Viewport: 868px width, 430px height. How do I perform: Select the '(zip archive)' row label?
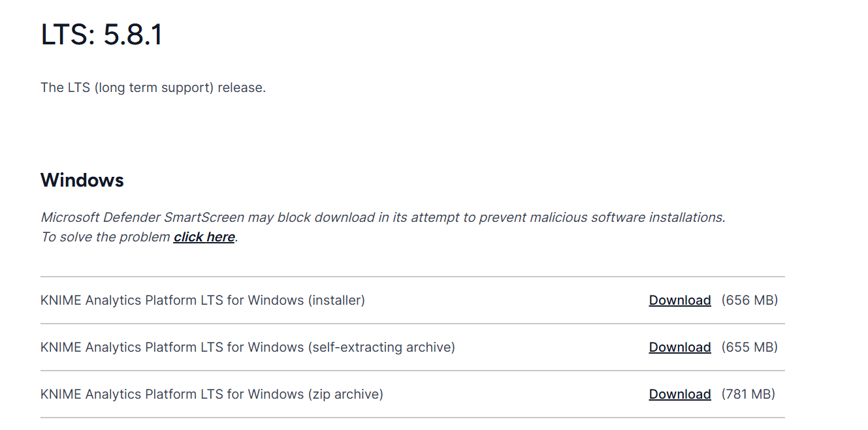(212, 394)
